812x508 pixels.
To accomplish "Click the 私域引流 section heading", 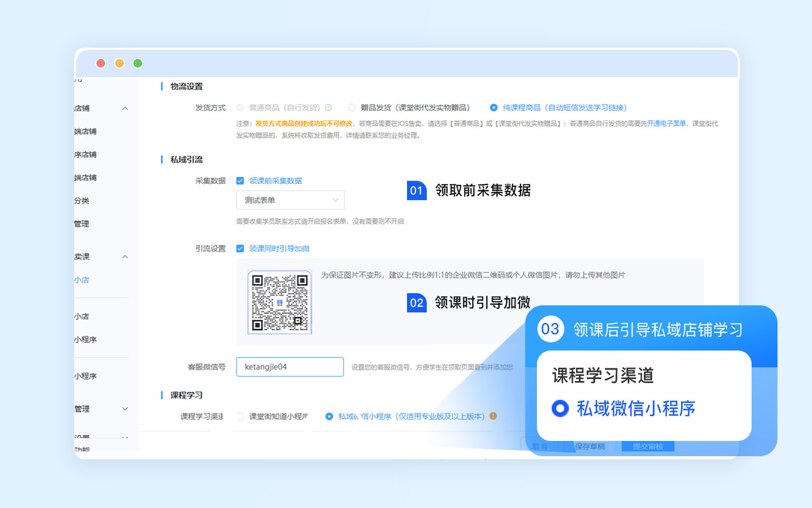I will 187,160.
